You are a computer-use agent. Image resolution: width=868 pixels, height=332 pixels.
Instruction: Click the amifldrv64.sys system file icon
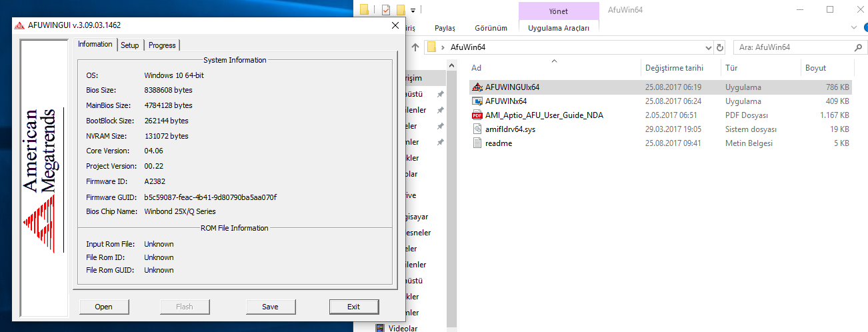477,129
